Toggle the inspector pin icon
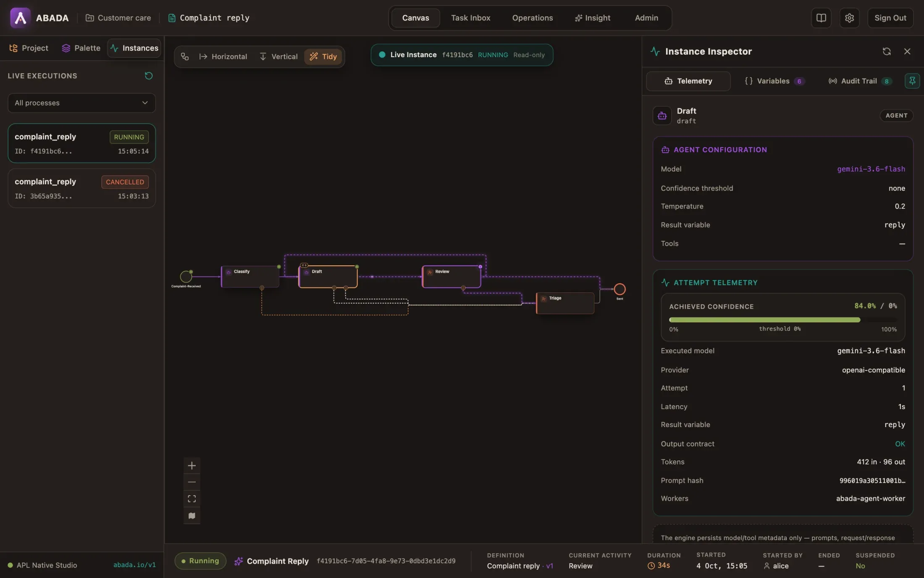Viewport: 924px width, 578px height. coord(912,81)
